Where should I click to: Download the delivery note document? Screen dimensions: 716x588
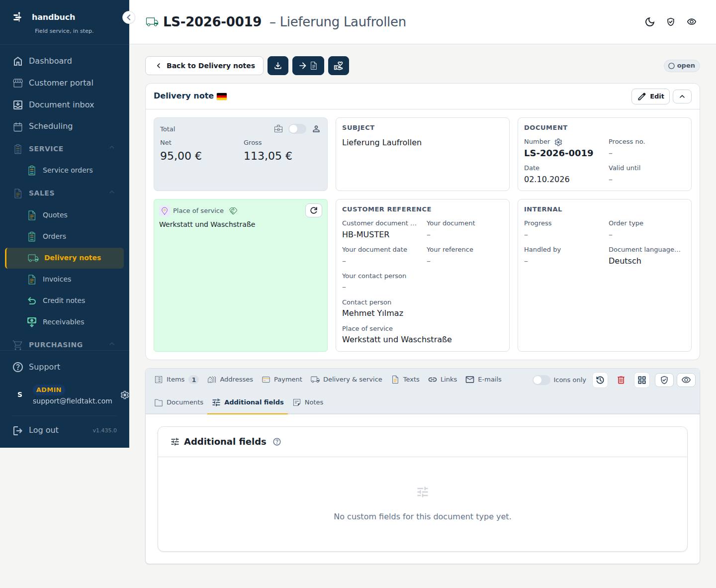(x=278, y=66)
